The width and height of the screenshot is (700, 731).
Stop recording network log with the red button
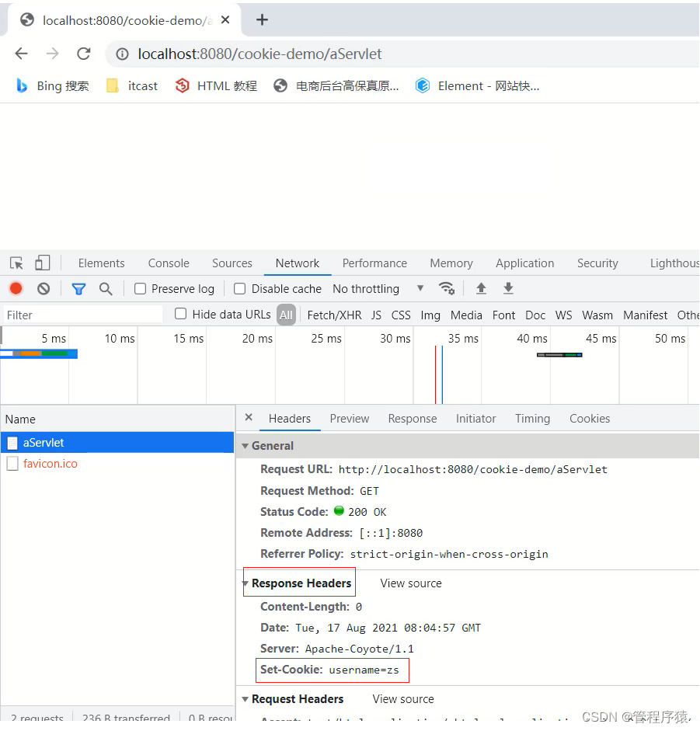coord(16,288)
